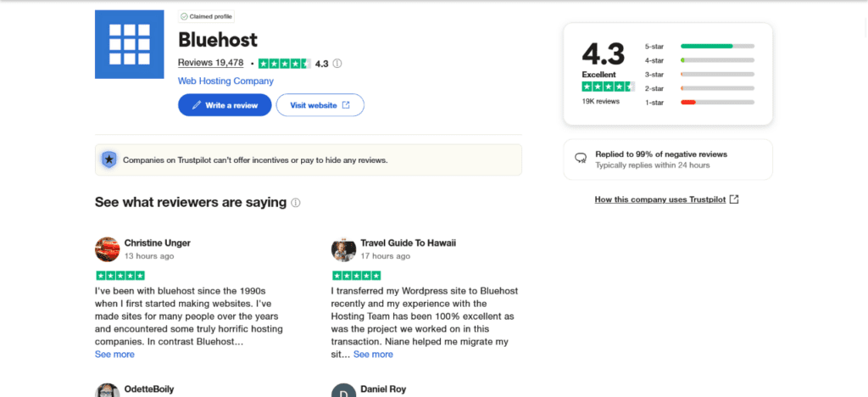The width and height of the screenshot is (868, 397).
Task: Click the 13 hours ago timestamp
Action: pos(149,256)
